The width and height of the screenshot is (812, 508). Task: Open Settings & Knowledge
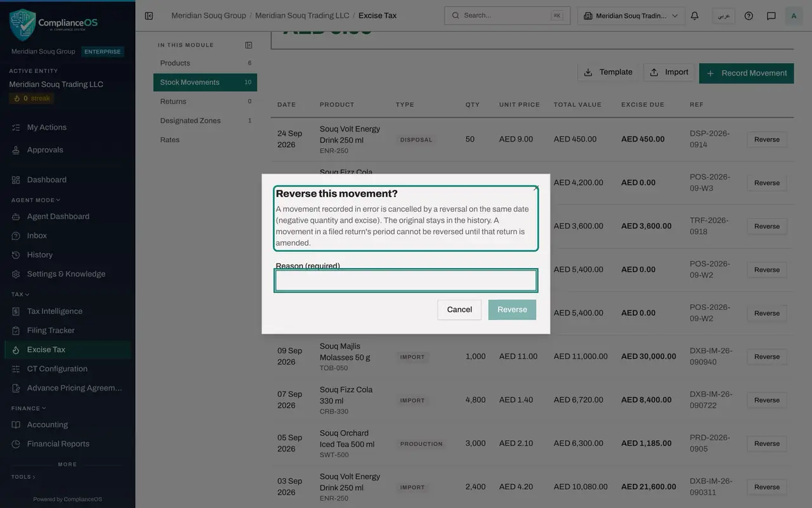68,274
